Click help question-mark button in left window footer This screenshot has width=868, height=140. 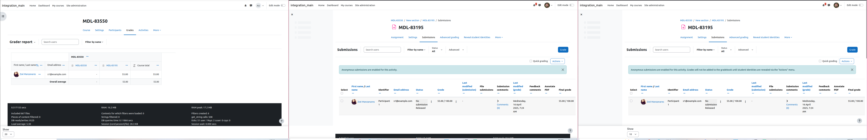281,121
